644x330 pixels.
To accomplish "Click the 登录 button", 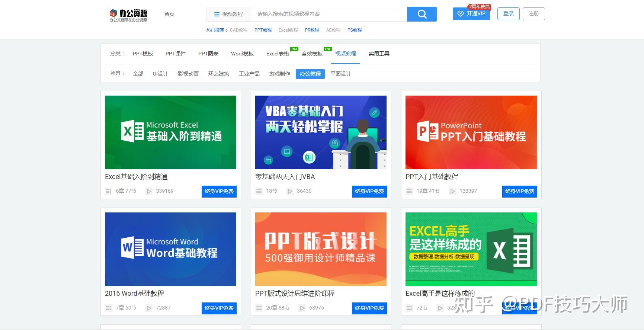I will [x=508, y=14].
